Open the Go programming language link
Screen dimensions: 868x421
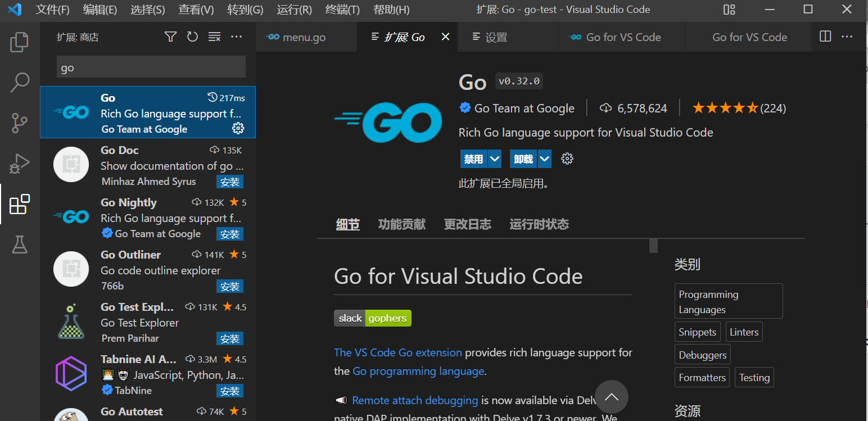(418, 372)
